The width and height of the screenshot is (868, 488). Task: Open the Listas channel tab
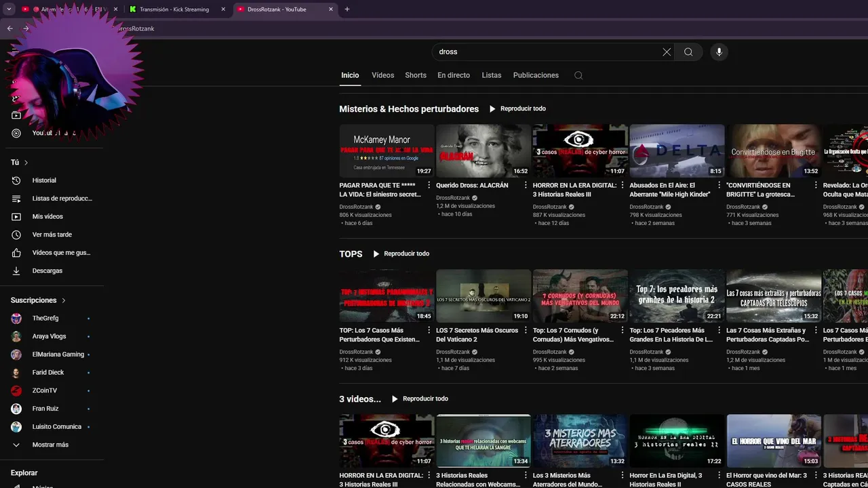click(x=492, y=75)
